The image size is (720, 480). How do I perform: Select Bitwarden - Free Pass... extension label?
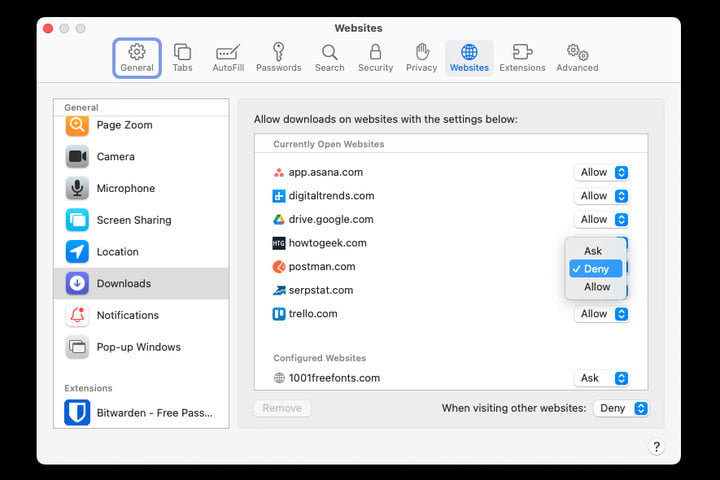tap(155, 413)
